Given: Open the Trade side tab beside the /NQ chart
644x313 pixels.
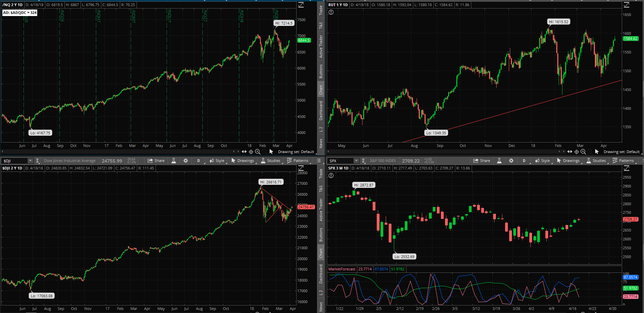Looking at the screenshot, I should click(x=321, y=10).
